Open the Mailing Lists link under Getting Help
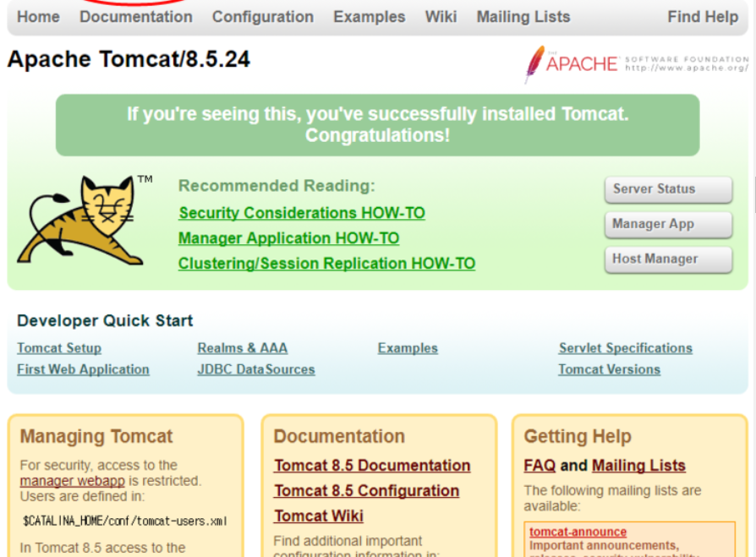 638,466
